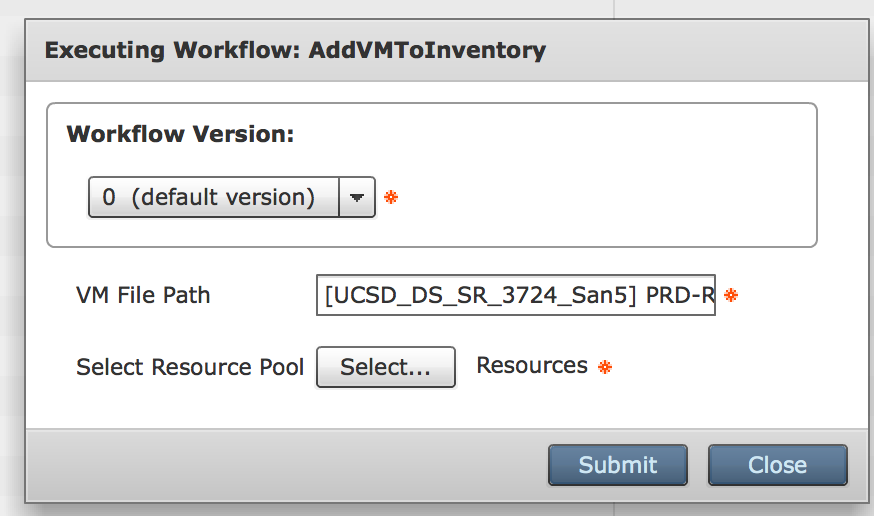
Task: Submit the AddVMToInventory workflow
Action: pyautogui.click(x=618, y=465)
